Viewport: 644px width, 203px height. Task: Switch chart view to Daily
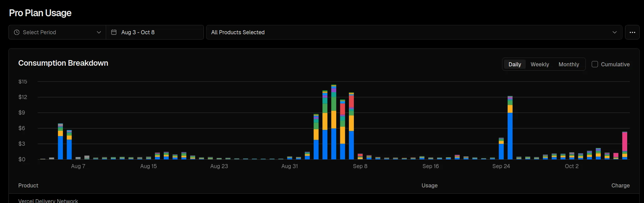coord(515,64)
